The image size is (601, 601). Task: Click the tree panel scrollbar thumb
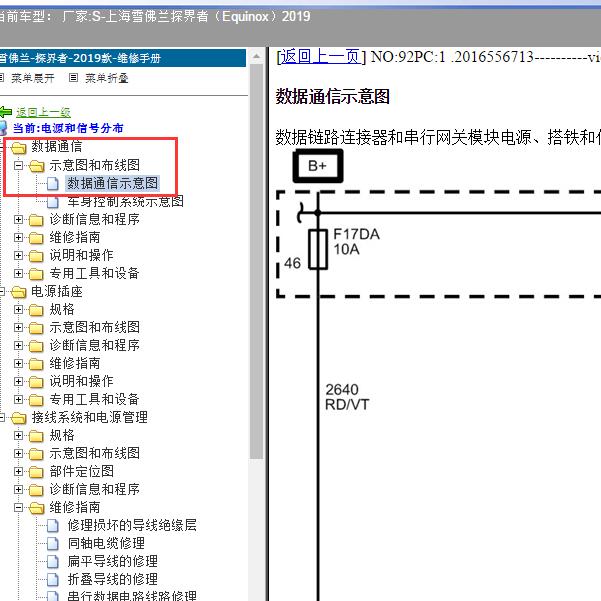click(256, 261)
